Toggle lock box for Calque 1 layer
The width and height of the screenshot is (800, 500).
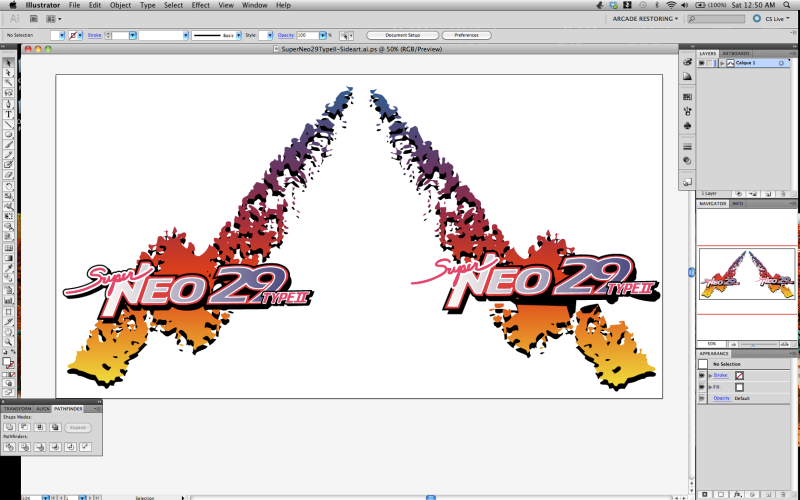tap(710, 63)
